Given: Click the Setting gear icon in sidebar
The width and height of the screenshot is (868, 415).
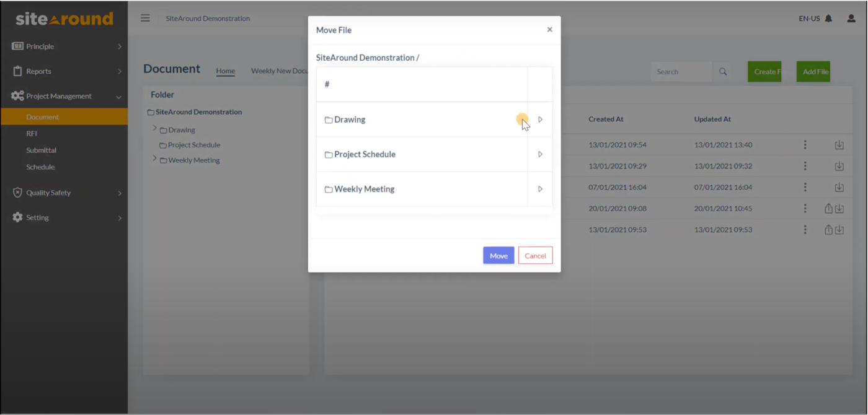Looking at the screenshot, I should click(17, 217).
